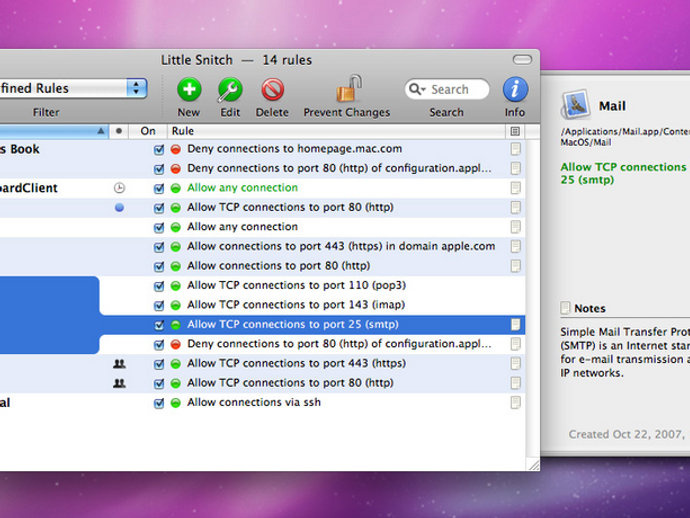Image resolution: width=690 pixels, height=518 pixels.
Task: Uncheck Deny connections to homepage.mac.com rule
Action: coord(159,150)
